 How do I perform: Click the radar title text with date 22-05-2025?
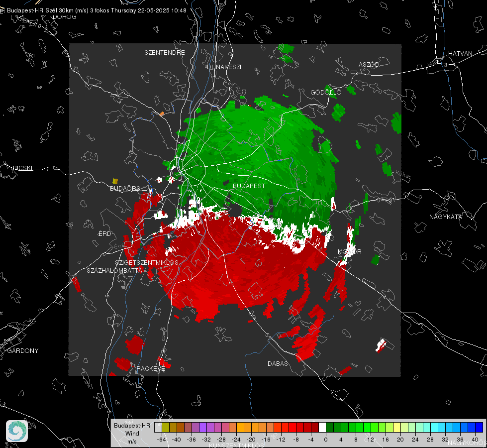[x=97, y=10]
